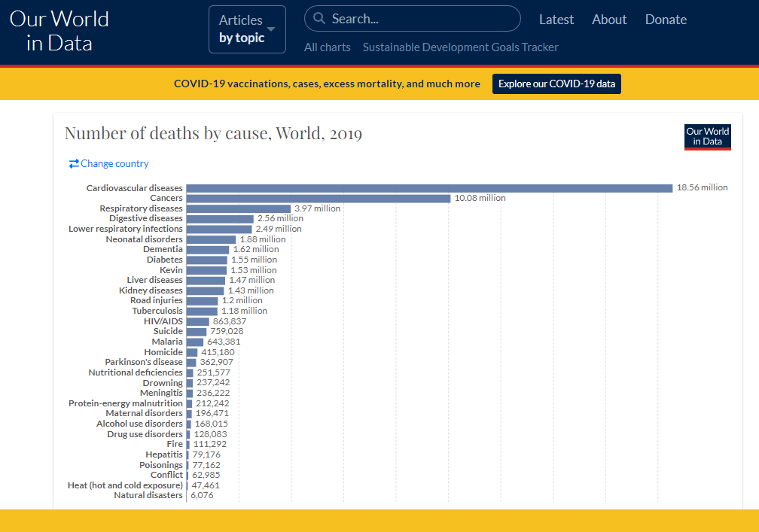The image size is (759, 532).
Task: Click the Cancers bar in the chart
Action: pyautogui.click(x=319, y=198)
